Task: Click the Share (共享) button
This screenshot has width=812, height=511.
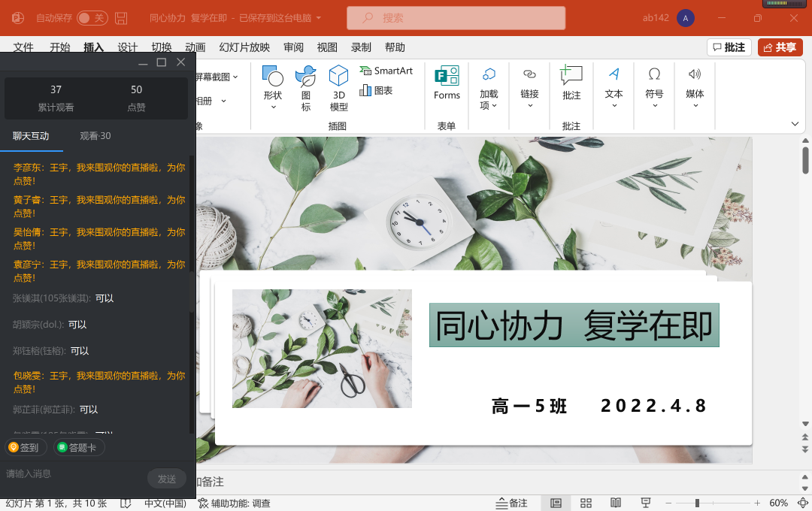Action: point(780,47)
